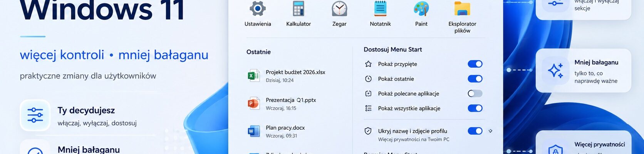The image size is (644, 154).
Task: Click the star icon beside Pokaż przypięte
Action: point(368,64)
